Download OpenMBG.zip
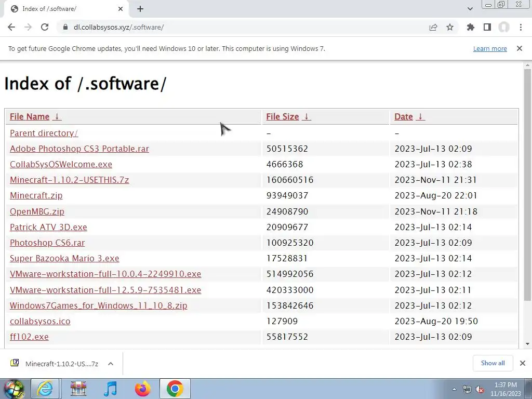532x399 pixels. coord(37,211)
